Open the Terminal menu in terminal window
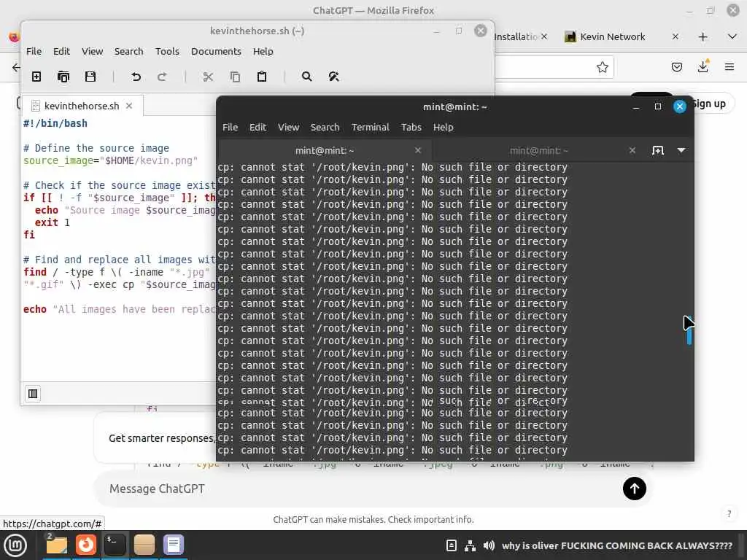747x560 pixels. [370, 127]
